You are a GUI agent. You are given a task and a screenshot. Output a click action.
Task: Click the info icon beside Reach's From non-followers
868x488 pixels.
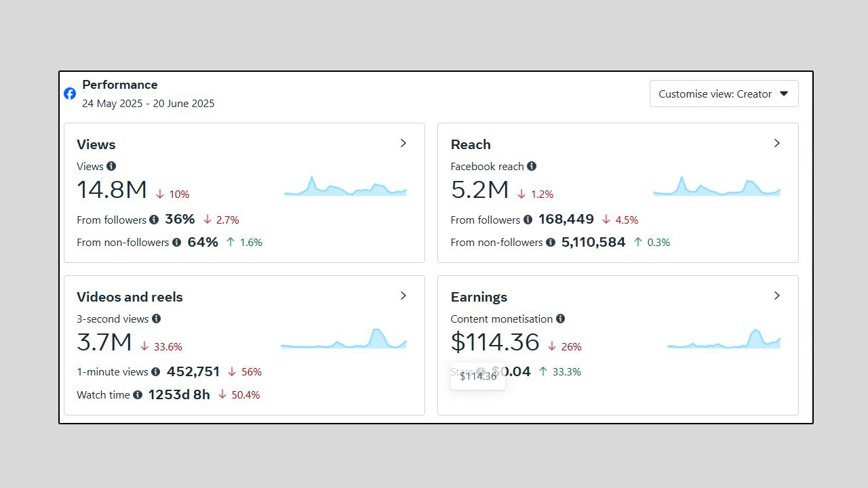point(551,242)
